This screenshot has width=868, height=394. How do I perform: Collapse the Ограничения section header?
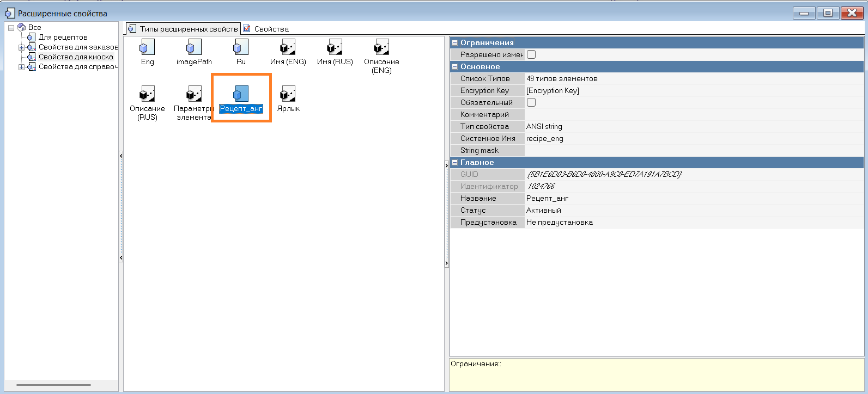pyautogui.click(x=455, y=42)
